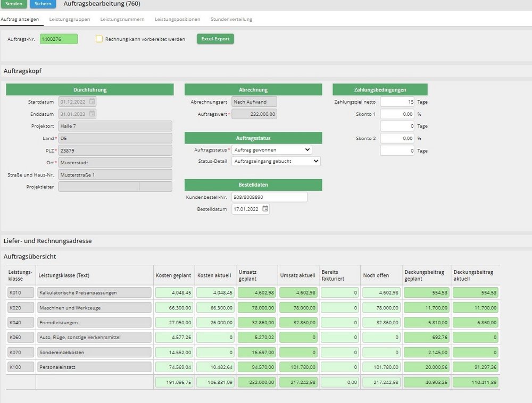Image resolution: width=532 pixels, height=403 pixels.
Task: Collapse the Auftragskopf section header
Action: click(22, 71)
